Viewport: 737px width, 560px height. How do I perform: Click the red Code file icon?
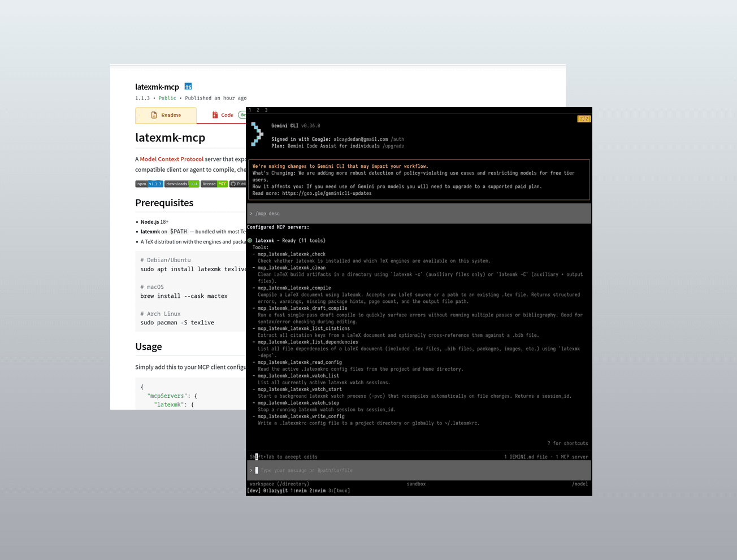tap(215, 115)
